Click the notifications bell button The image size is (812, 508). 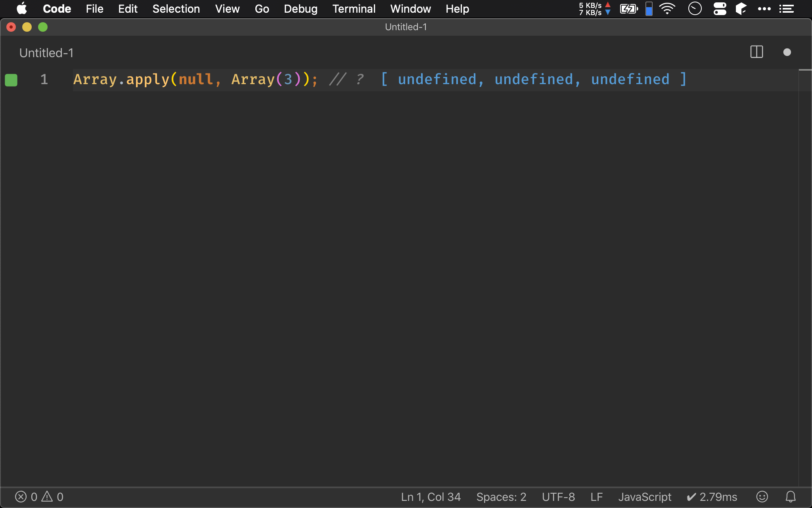(x=790, y=497)
